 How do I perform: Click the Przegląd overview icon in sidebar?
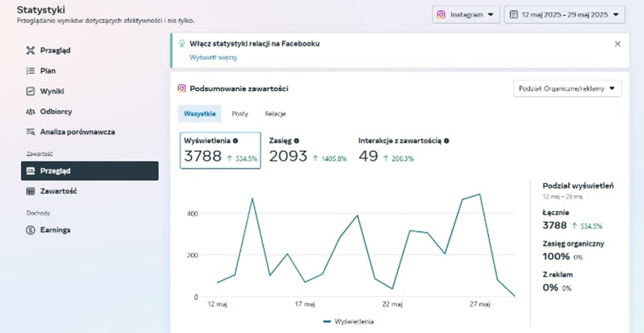pyautogui.click(x=30, y=50)
